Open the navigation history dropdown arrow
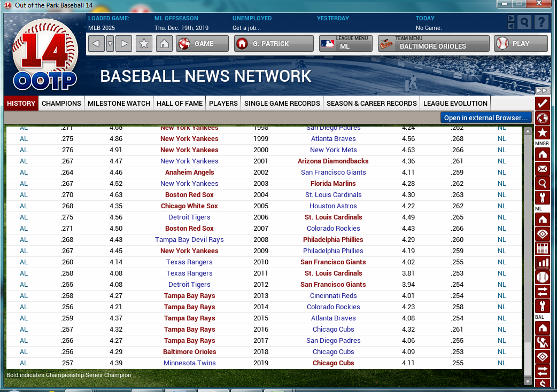 click(x=110, y=44)
